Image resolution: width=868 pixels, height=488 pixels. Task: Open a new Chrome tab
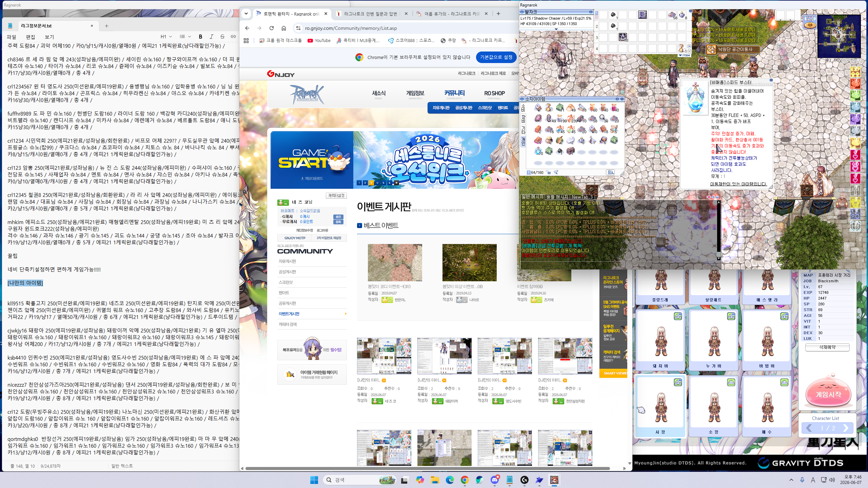(498, 14)
